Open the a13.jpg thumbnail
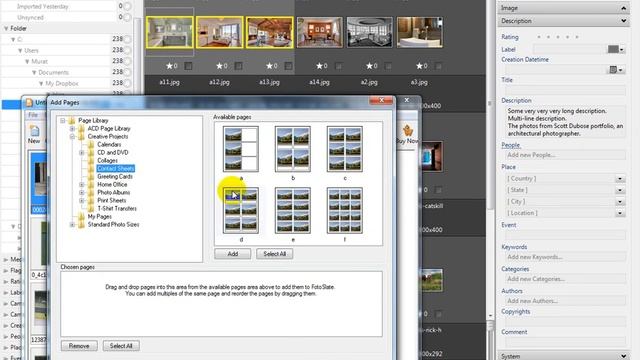The height and width of the screenshot is (360, 640). coord(269,32)
